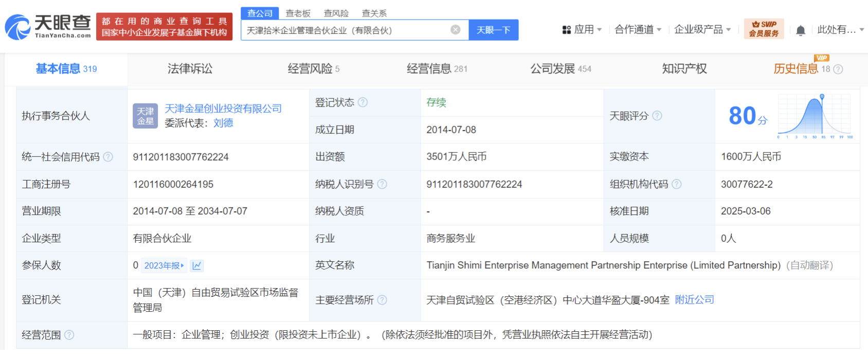Click the SVIP member service badge

(x=764, y=29)
